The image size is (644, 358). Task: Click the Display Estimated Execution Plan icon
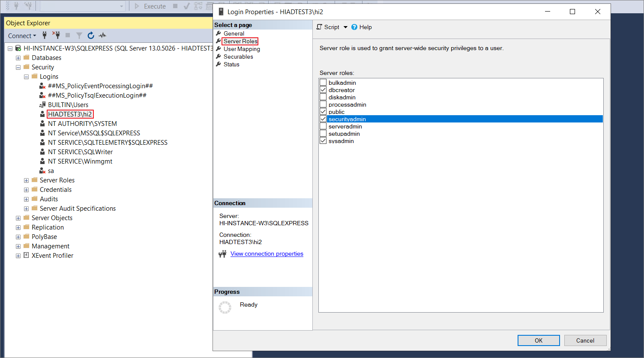click(198, 6)
